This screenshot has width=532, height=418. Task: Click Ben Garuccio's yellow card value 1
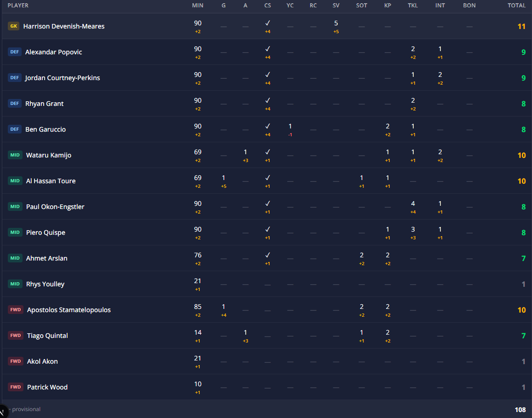290,126
